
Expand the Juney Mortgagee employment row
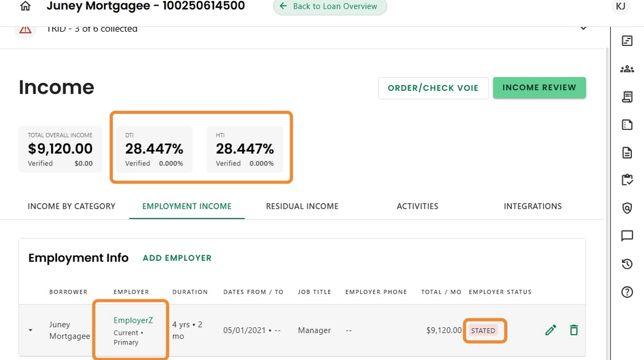pyautogui.click(x=30, y=331)
